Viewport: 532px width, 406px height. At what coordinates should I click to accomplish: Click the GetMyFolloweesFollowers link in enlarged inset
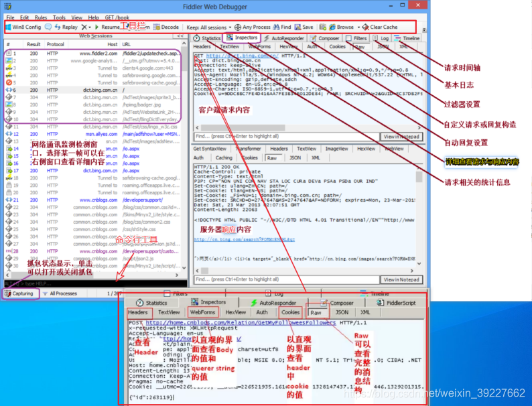click(x=241, y=323)
